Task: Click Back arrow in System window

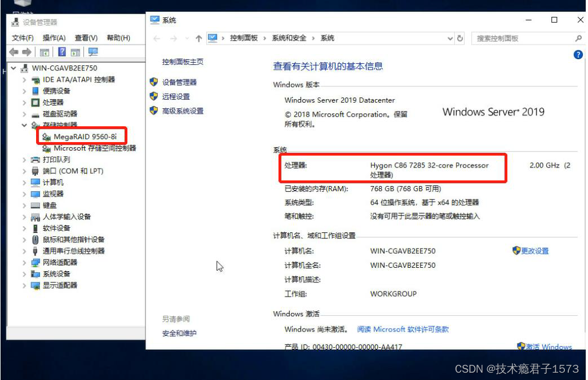Action: pos(157,38)
